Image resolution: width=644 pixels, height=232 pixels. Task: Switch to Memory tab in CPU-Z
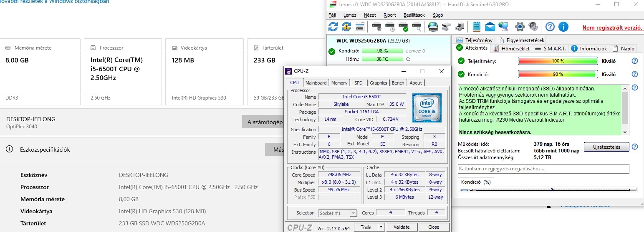pos(339,83)
